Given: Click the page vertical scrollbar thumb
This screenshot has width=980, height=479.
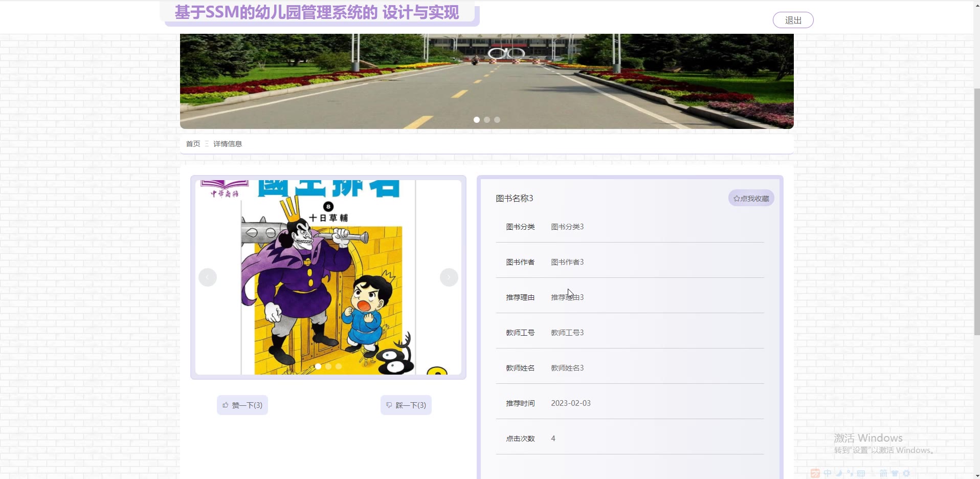Looking at the screenshot, I should 976,212.
